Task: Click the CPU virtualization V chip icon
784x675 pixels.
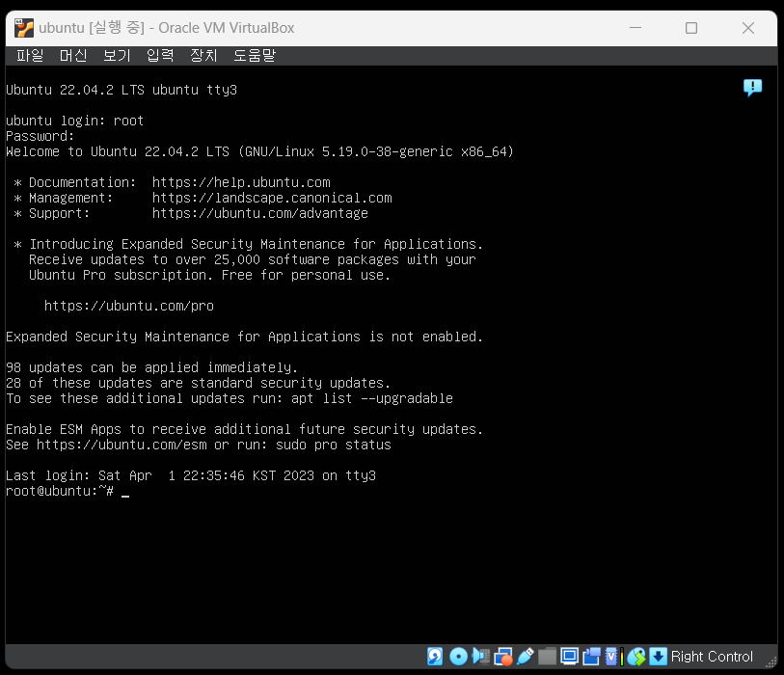Action: (610, 657)
